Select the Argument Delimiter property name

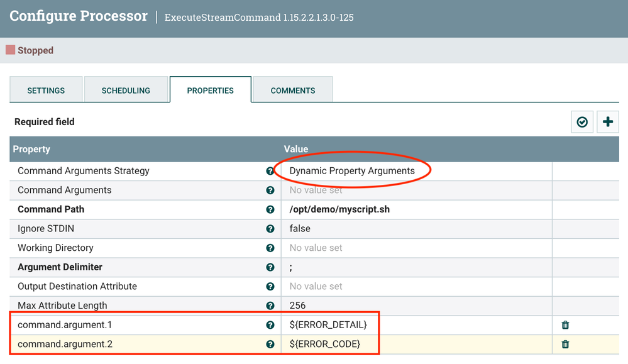point(60,267)
